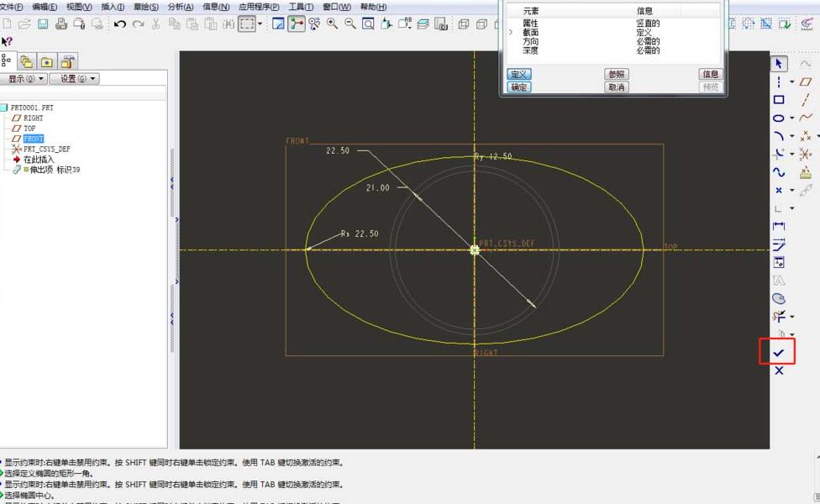Toggle sketch orientation view button
820x504 pixels.
pyautogui.click(x=278, y=24)
